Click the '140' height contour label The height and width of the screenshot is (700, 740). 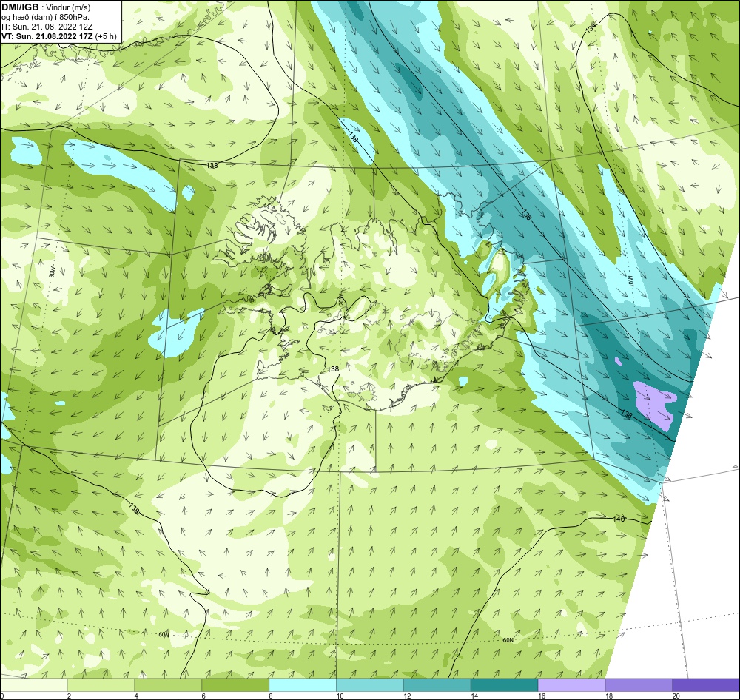619,519
